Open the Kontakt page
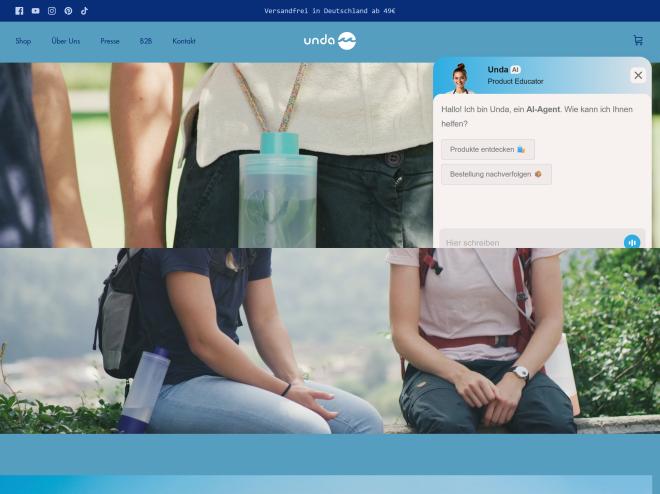 pyautogui.click(x=184, y=41)
